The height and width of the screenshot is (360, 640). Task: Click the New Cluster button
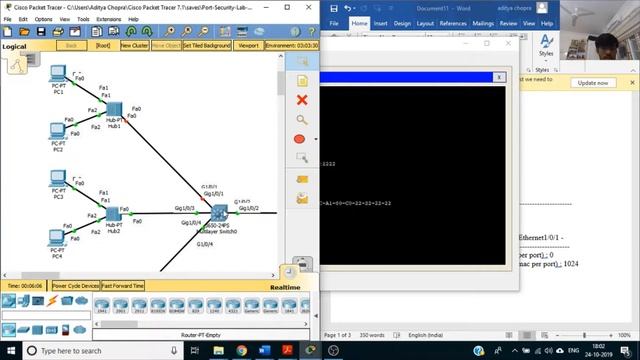(134, 46)
